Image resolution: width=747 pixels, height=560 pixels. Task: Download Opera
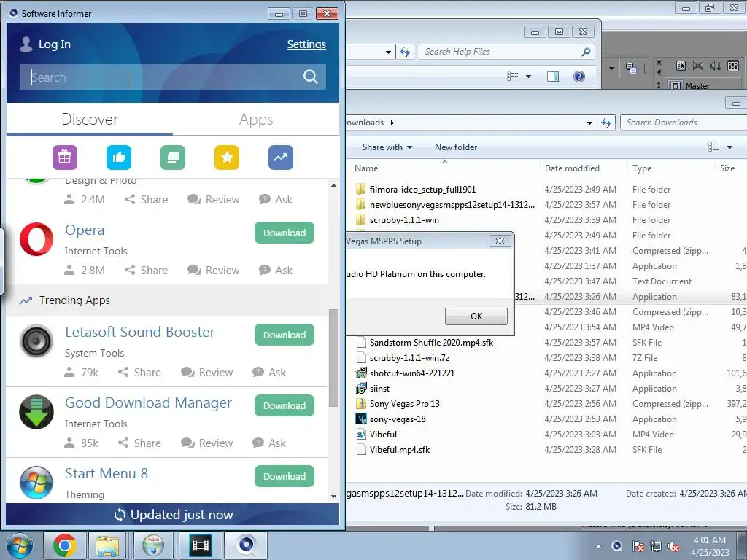pos(285,233)
